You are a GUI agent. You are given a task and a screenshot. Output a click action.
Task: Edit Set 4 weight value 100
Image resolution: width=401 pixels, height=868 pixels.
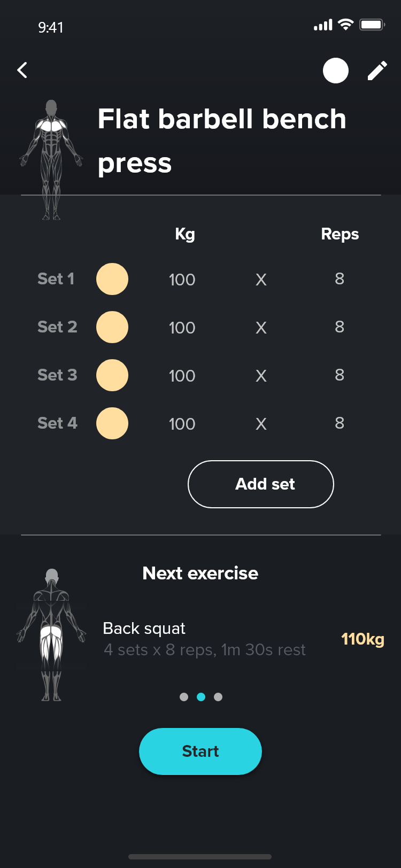tap(182, 424)
